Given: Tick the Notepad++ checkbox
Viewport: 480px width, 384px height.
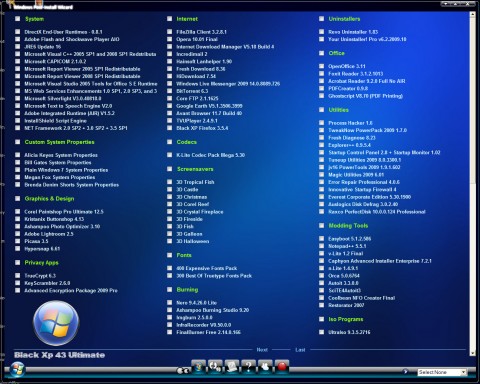Looking at the screenshot, I should click(x=321, y=246).
